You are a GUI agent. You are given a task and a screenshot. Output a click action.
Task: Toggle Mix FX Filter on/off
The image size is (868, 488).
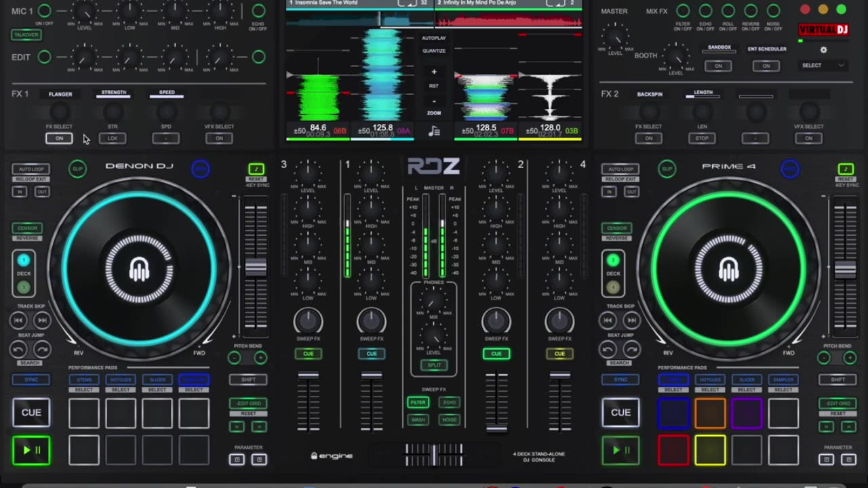tap(683, 10)
